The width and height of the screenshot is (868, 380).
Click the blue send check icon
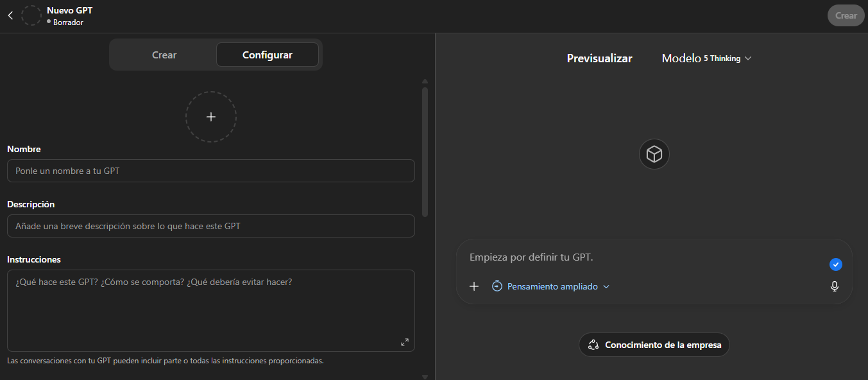coord(835,264)
